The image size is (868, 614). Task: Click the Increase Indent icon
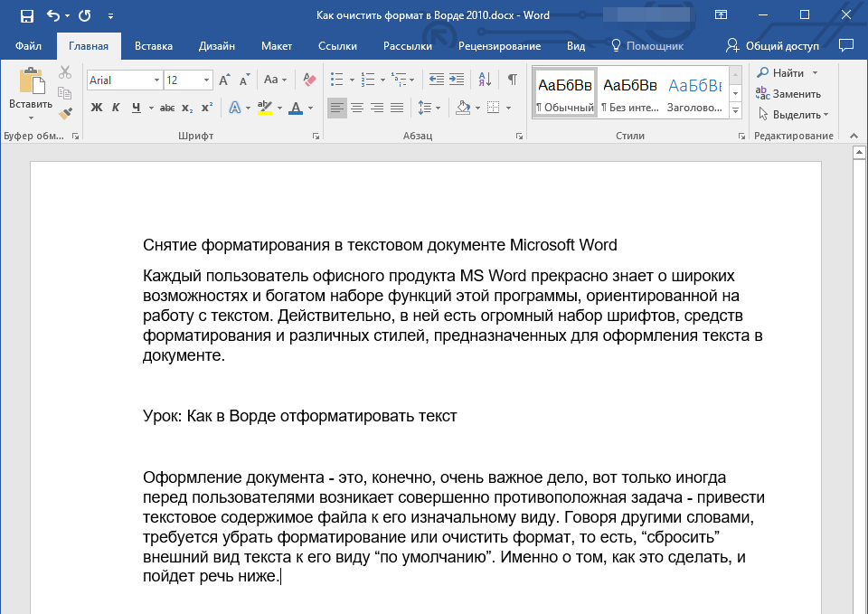pyautogui.click(x=458, y=80)
